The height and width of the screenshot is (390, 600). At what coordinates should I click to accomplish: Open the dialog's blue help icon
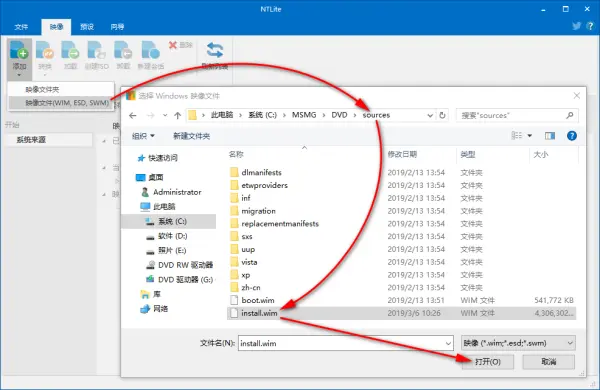click(572, 135)
